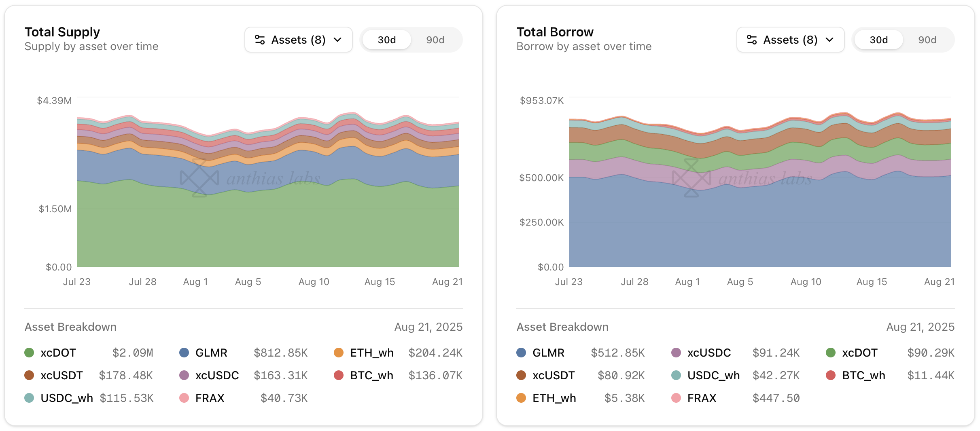Open the Assets (8) dropdown for Total Supply

point(299,40)
